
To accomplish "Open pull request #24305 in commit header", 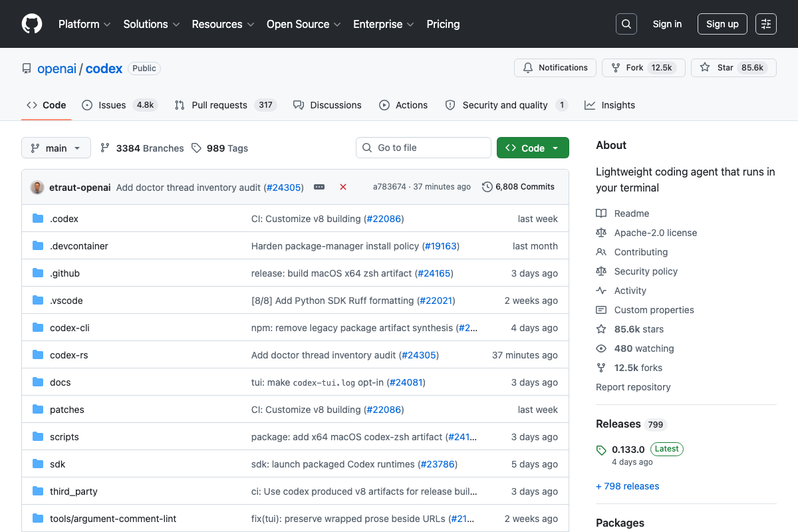I will point(284,188).
